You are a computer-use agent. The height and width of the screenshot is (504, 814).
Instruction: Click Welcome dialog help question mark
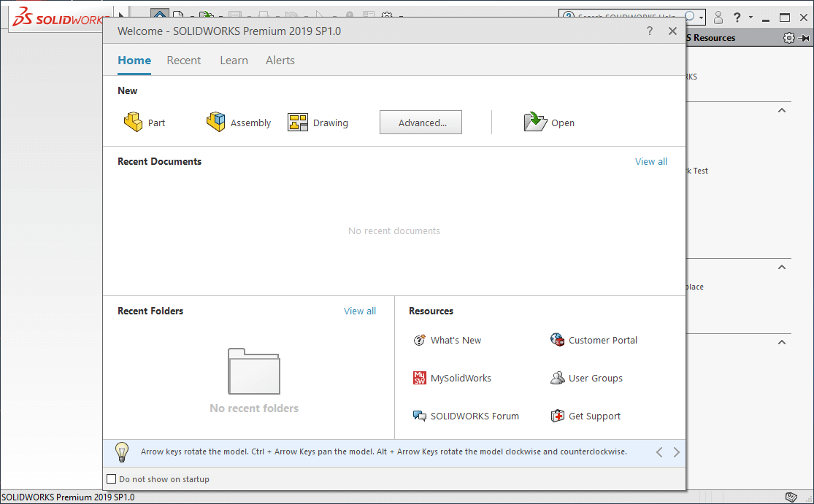650,31
